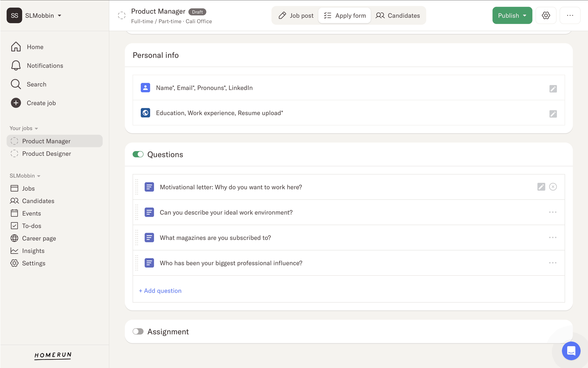Disable the Questions toggle
Screen dimensions: 588x368
[138, 154]
